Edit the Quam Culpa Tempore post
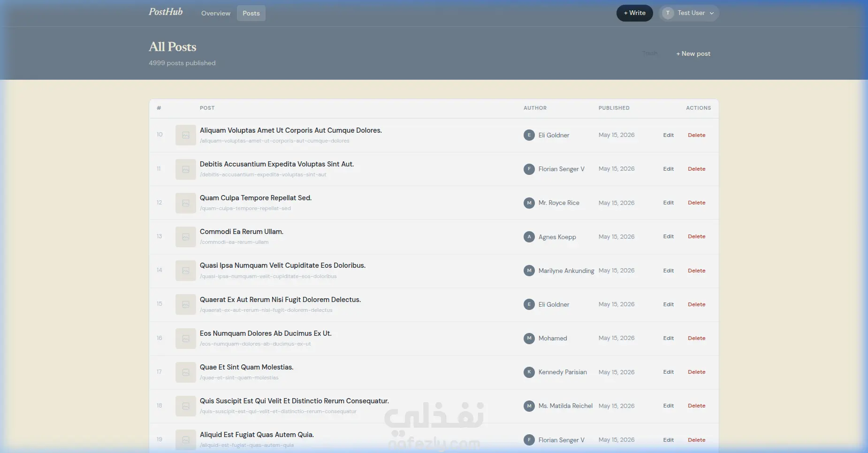The width and height of the screenshot is (868, 453). 668,203
